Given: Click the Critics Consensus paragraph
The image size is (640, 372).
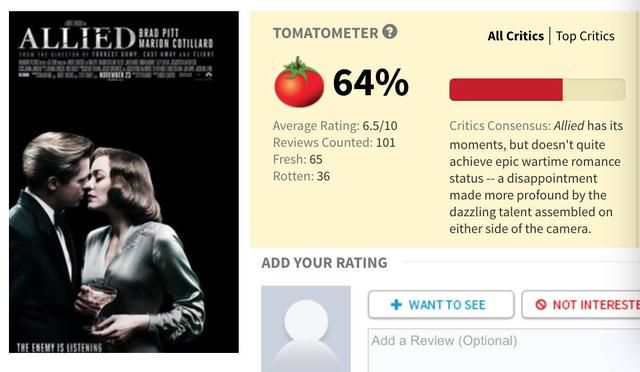Looking at the screenshot, I should [x=536, y=177].
